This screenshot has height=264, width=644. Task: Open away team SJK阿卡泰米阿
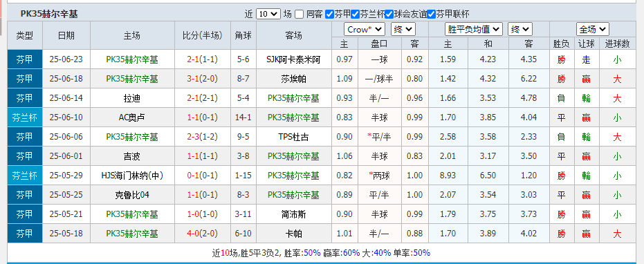coord(293,59)
